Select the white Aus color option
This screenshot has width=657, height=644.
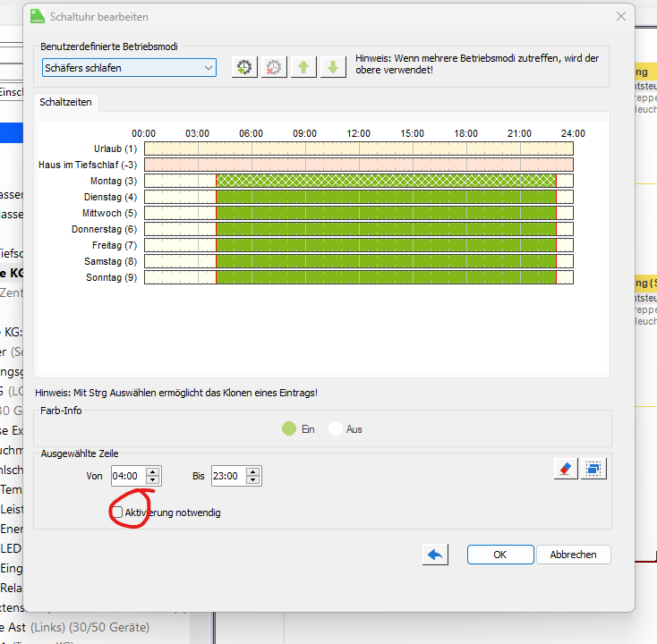point(336,429)
